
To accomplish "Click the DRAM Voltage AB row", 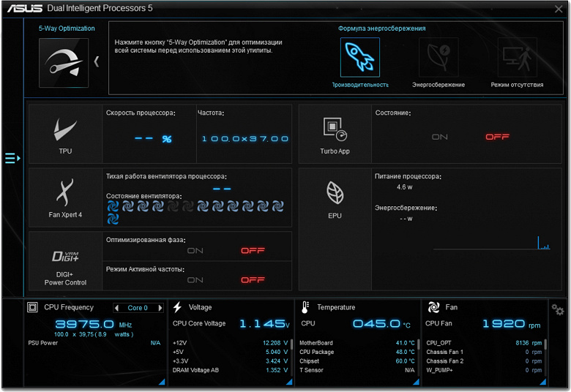I will point(230,370).
